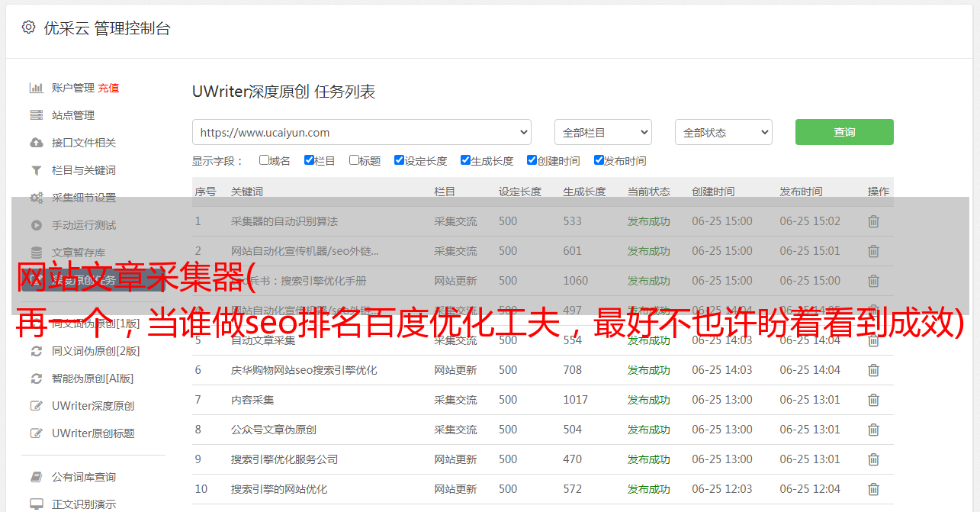
Task: Toggle the 发布时间 field checkbox
Action: (x=599, y=160)
